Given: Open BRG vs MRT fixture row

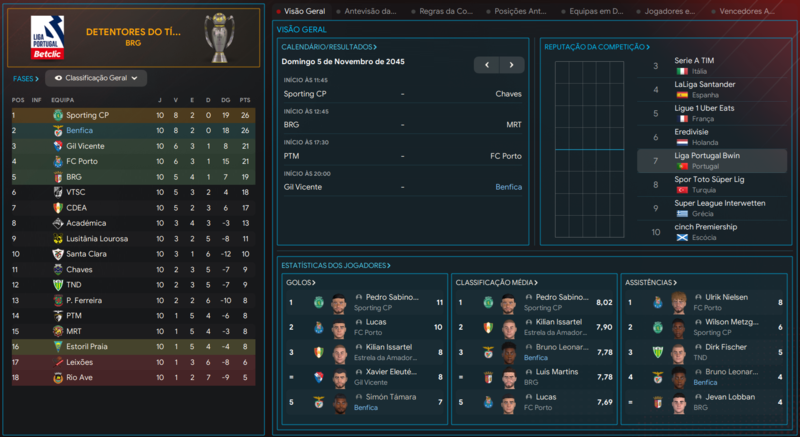Looking at the screenshot, I should pos(403,124).
